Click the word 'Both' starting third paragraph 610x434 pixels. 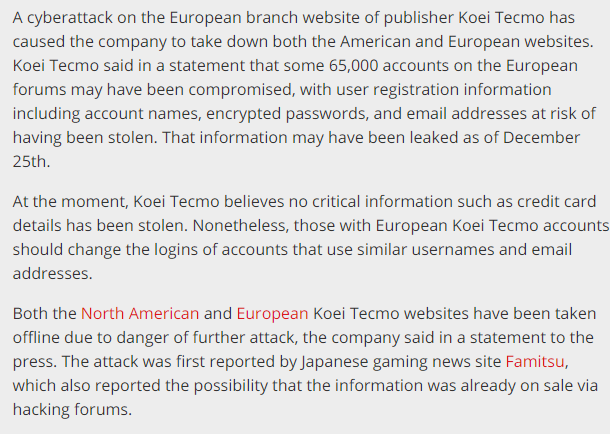(31, 313)
